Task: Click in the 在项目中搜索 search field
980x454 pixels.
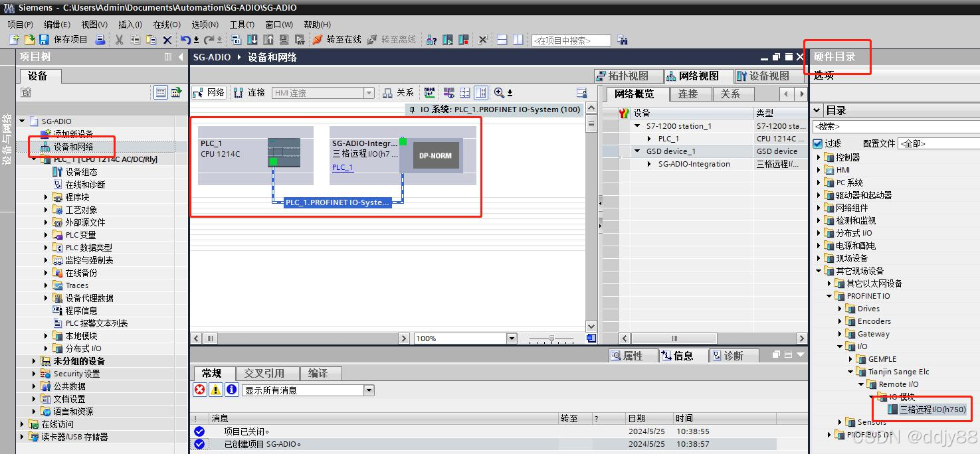Action: [571, 40]
